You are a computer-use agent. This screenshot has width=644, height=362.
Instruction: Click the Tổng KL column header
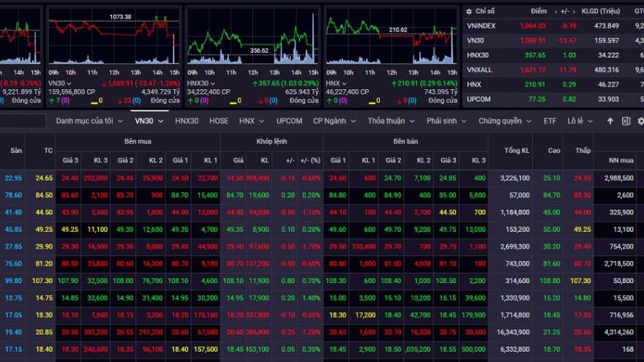pyautogui.click(x=517, y=151)
